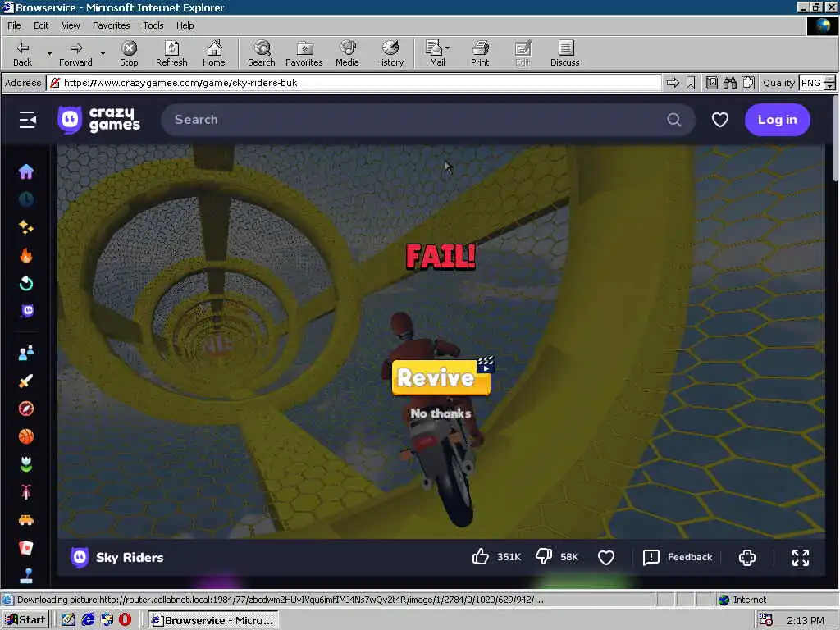Open the Media toolbar button
Viewport: 840px width, 630px height.
point(347,53)
